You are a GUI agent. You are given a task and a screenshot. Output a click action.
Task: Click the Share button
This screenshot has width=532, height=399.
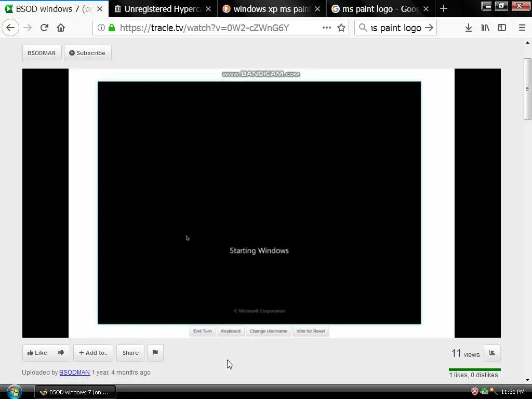(130, 353)
